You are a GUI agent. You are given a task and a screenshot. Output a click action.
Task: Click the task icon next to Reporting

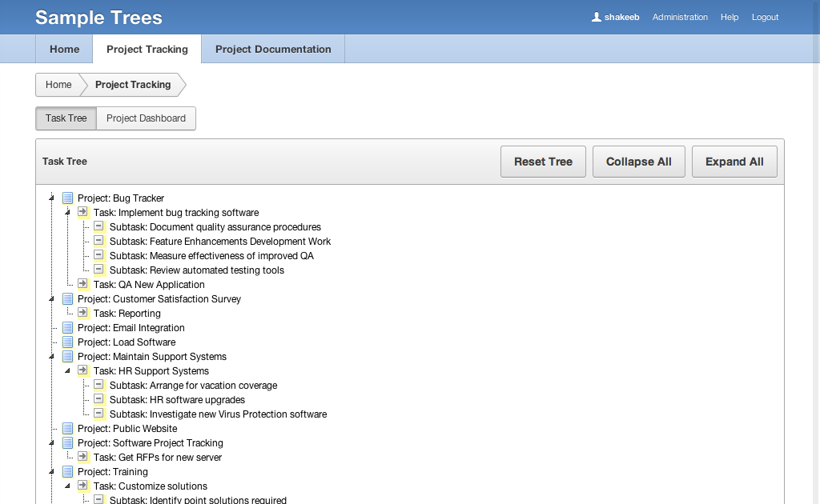click(83, 314)
